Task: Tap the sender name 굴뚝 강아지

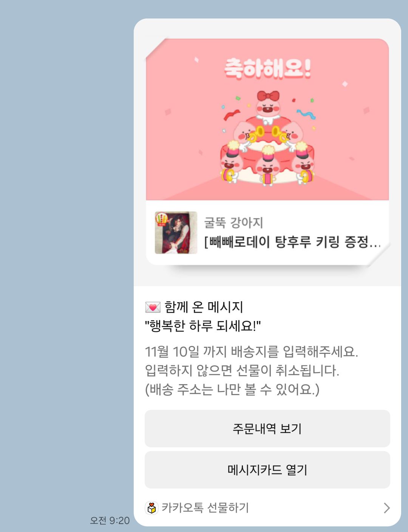Action: click(x=233, y=222)
